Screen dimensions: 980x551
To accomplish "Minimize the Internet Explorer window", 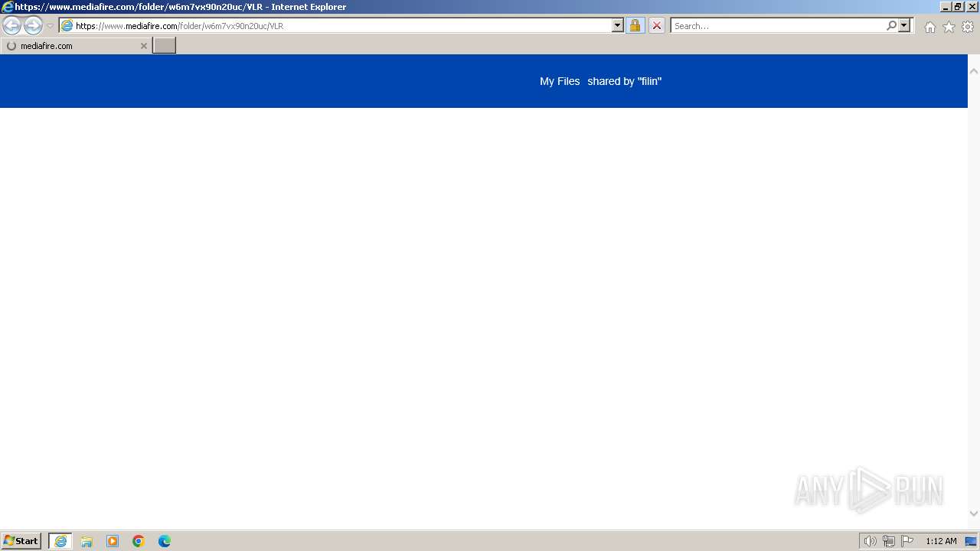I will 945,7.
